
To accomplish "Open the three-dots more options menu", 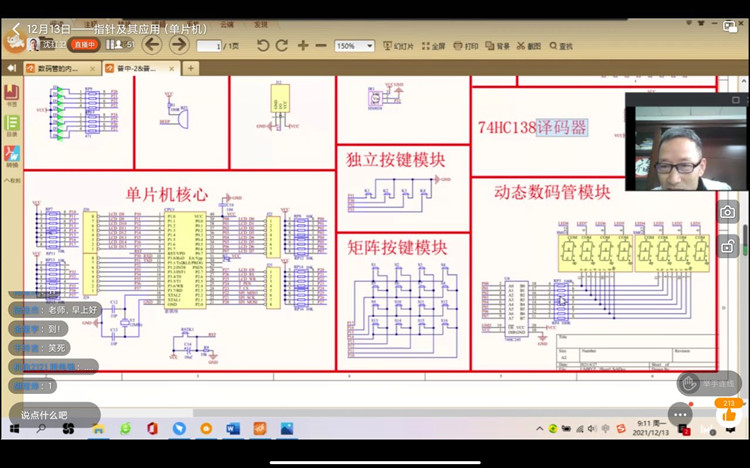I will pos(680,414).
